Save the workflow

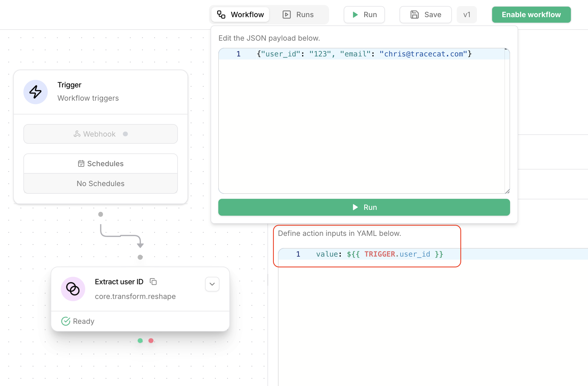(x=426, y=15)
